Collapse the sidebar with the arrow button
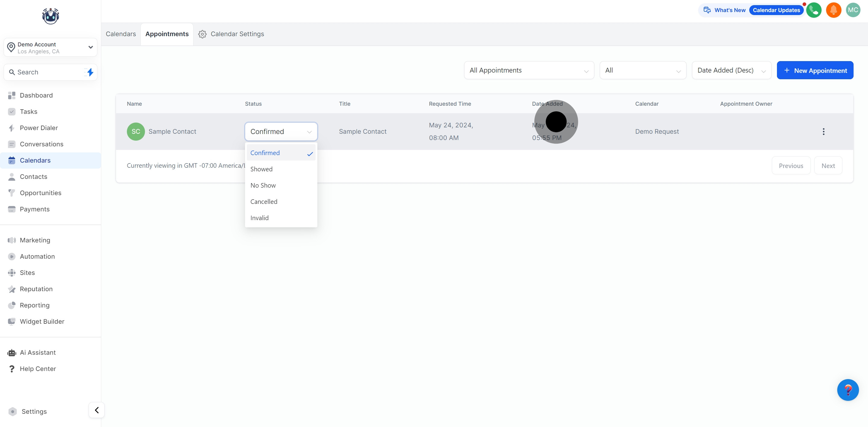This screenshot has width=868, height=427. point(97,410)
